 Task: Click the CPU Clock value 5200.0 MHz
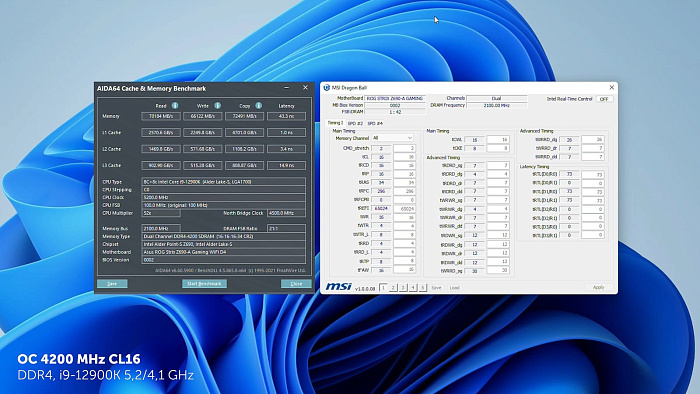point(224,197)
